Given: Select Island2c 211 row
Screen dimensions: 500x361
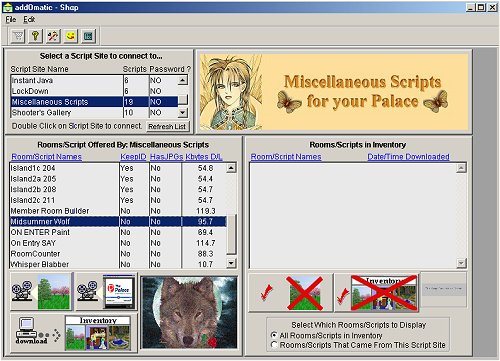Looking at the screenshot, I should coord(118,200).
